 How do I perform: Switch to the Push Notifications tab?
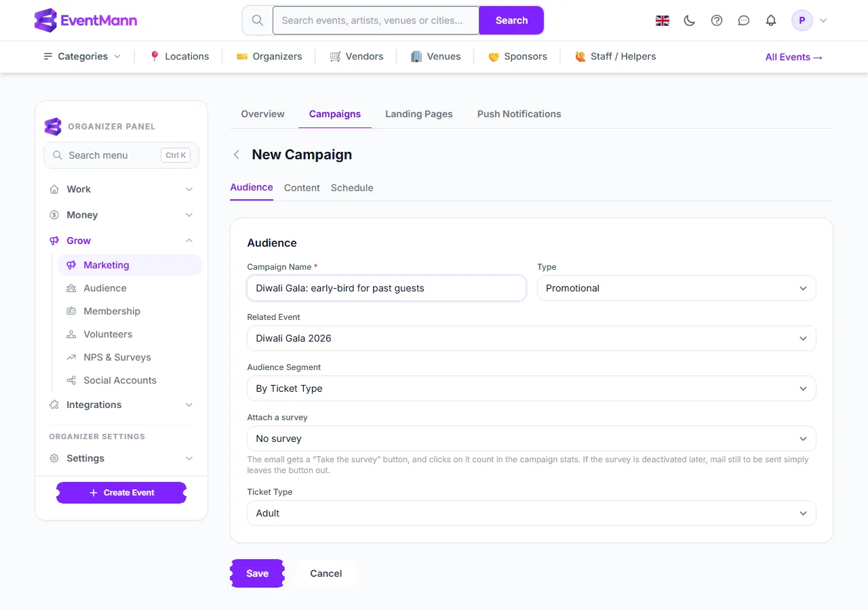pos(519,114)
